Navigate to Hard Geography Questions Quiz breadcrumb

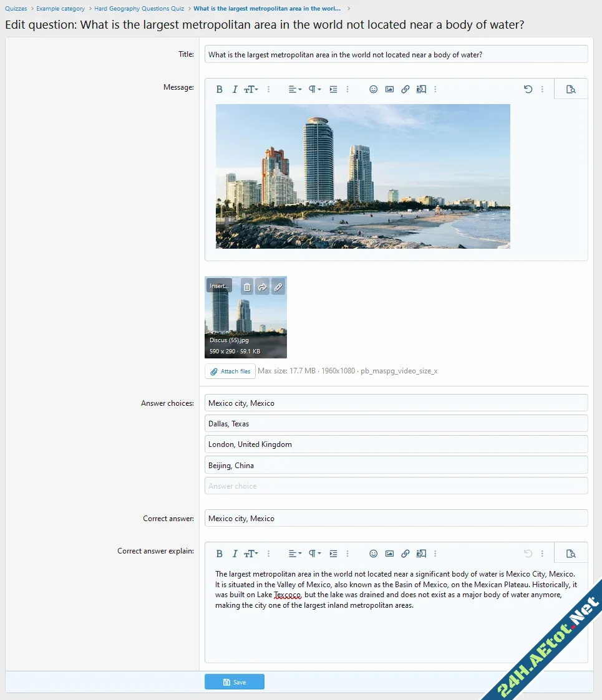pos(138,9)
